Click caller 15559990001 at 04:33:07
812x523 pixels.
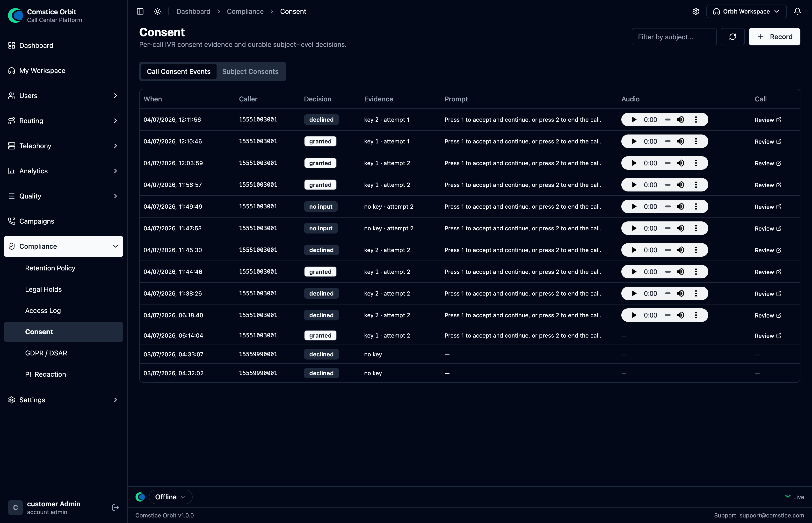pos(258,354)
